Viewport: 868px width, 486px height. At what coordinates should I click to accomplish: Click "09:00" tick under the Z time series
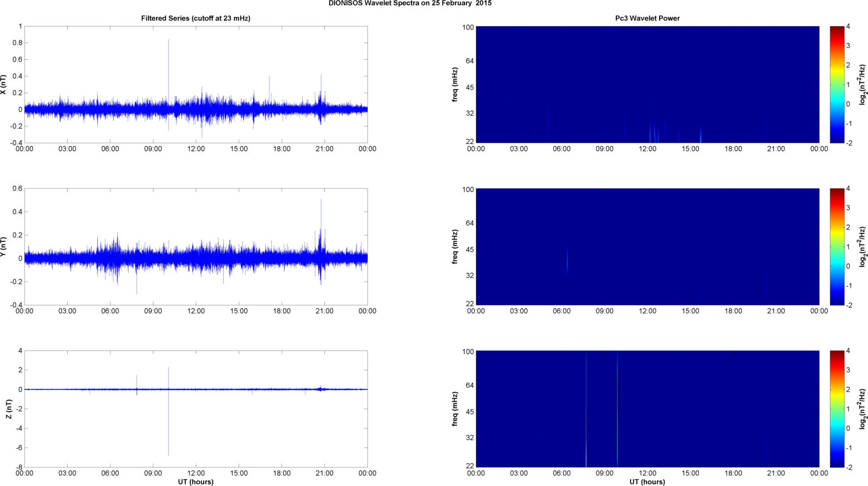153,473
